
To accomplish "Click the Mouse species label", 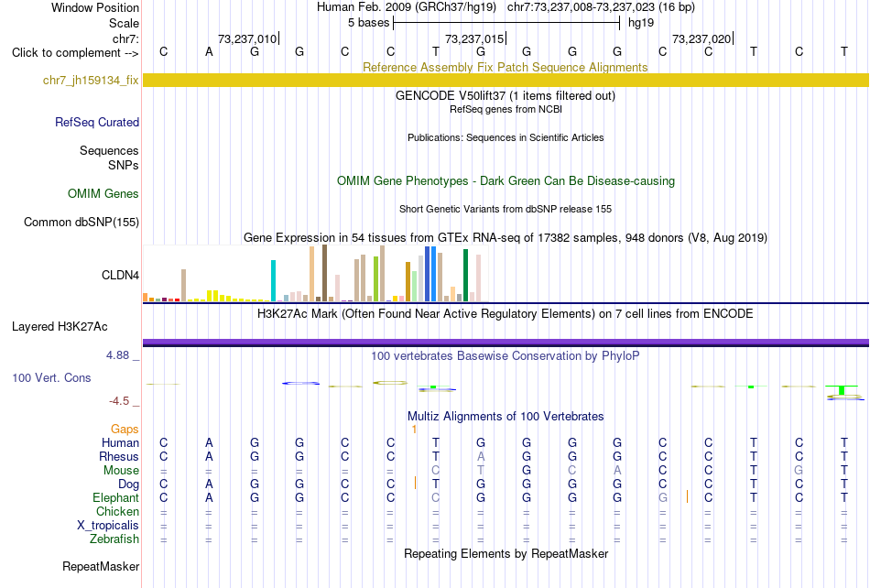I will pos(121,471).
